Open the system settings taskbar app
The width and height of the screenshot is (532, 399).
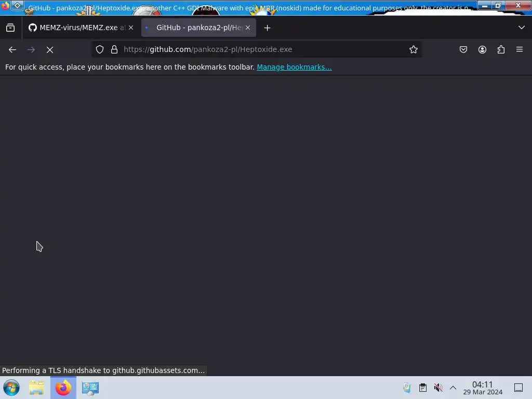pyautogui.click(x=90, y=388)
